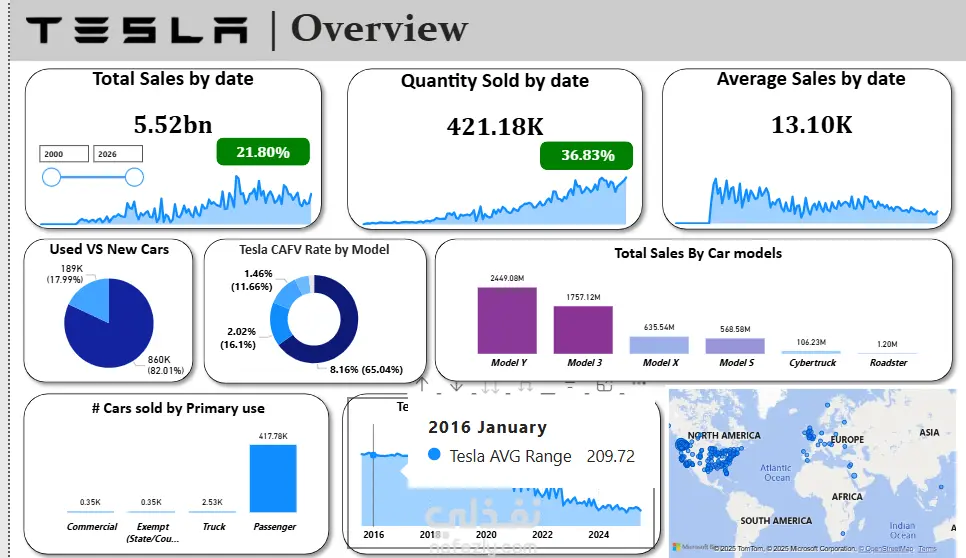Click the '106.23M' data label

[811, 342]
